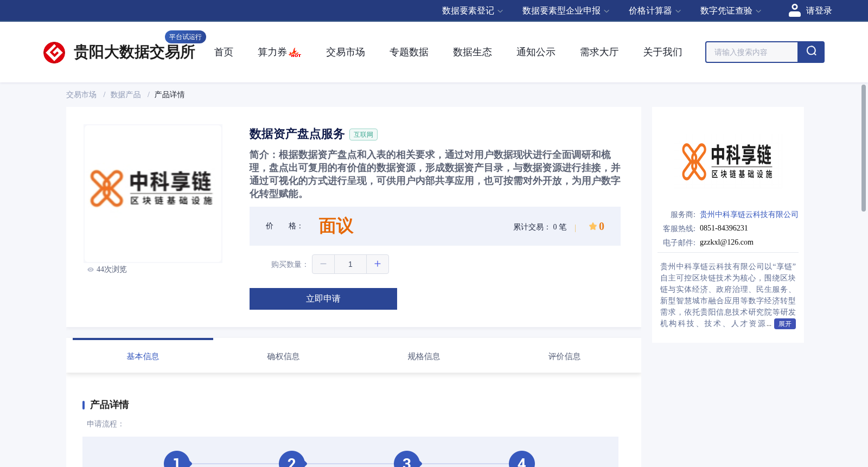Click the page vertical scrollbar

(864, 148)
